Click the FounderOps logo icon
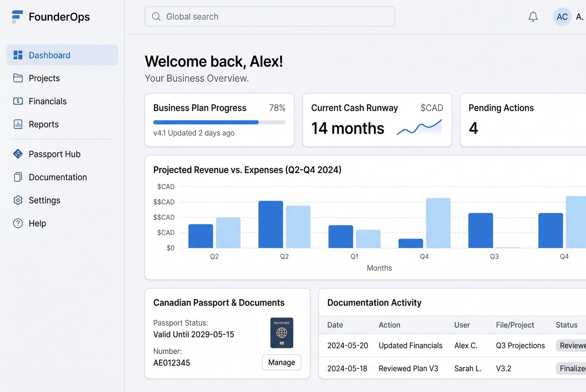 [x=17, y=17]
